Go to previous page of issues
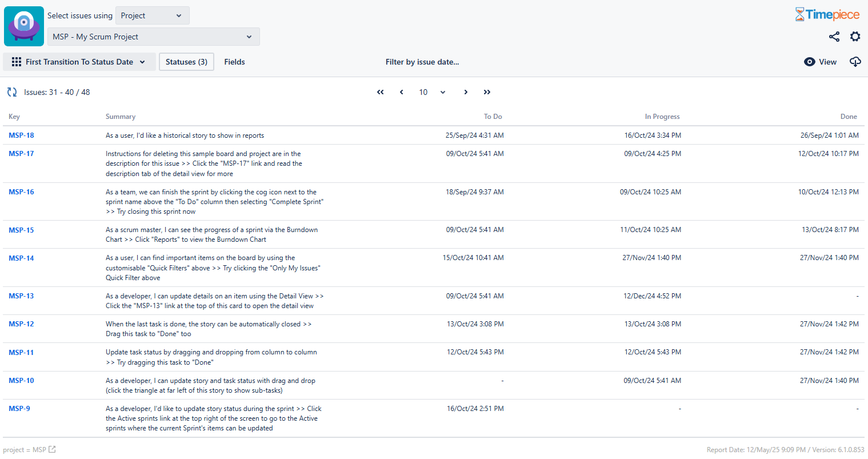 402,92
